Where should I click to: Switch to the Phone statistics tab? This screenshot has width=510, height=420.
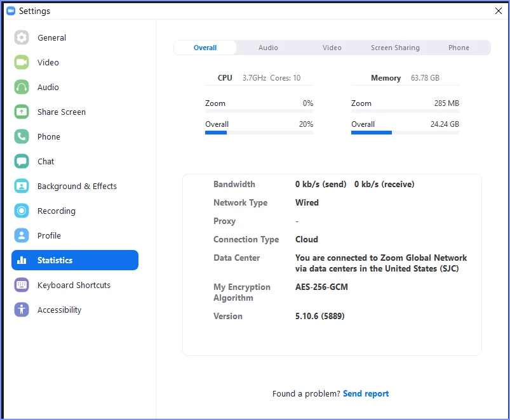(x=459, y=48)
